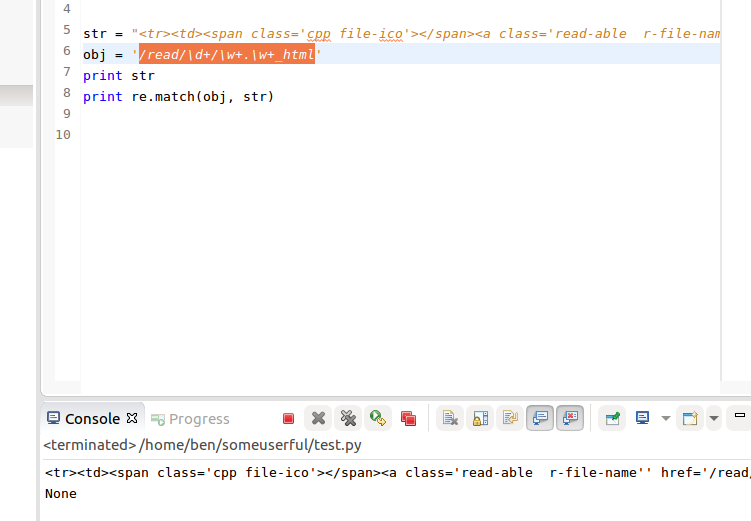Click the Display Selected Console monitor icon
Viewport: 751px width, 521px height.
pos(642,418)
